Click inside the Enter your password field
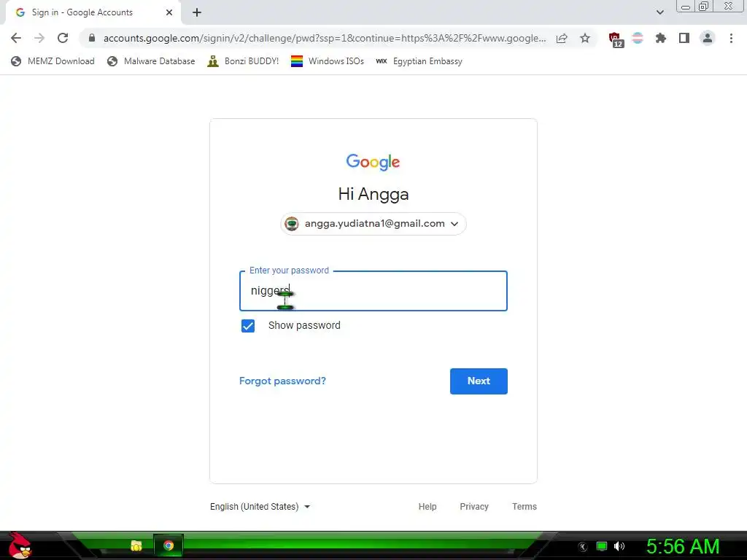747x560 pixels. click(x=373, y=291)
